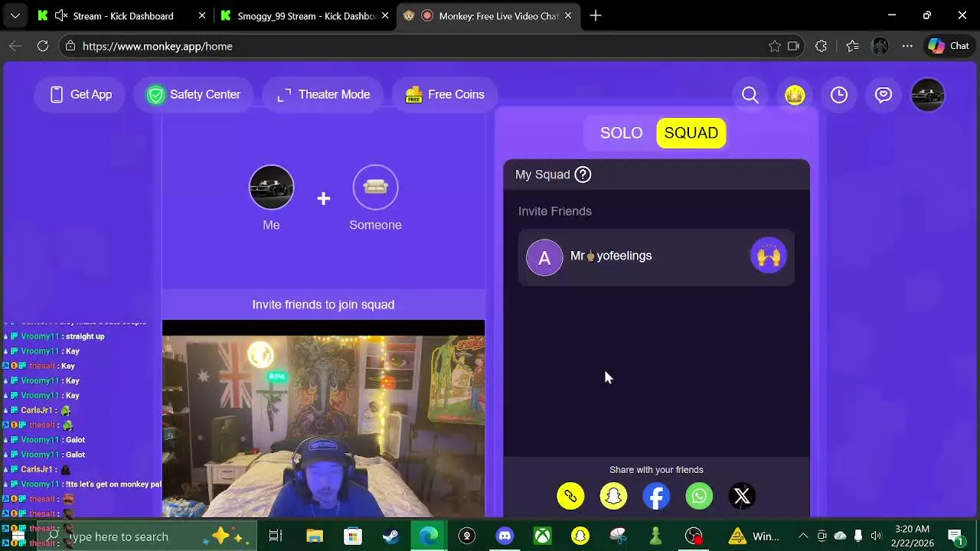Open the Get App phone icon button
Image resolution: width=980 pixels, height=551 pixels.
click(80, 95)
